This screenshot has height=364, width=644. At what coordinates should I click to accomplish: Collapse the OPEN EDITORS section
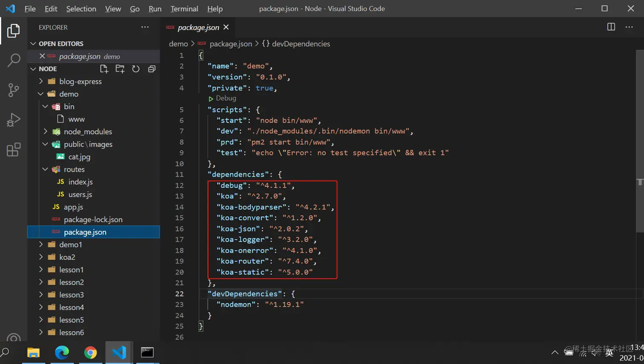pyautogui.click(x=33, y=44)
